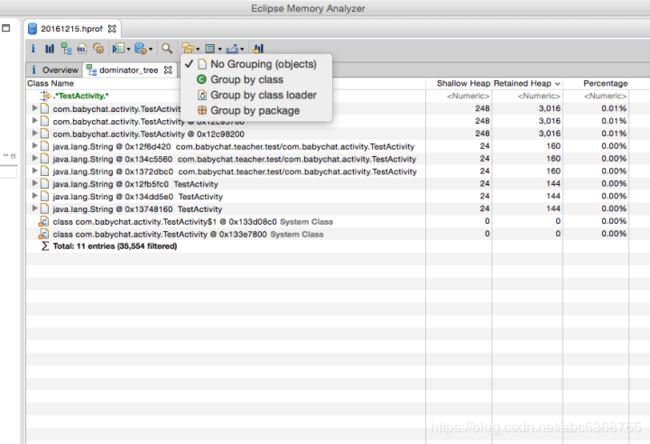Expand the String @ 0x13748160 row
Viewport: 650px width, 444px height.
click(x=35, y=208)
